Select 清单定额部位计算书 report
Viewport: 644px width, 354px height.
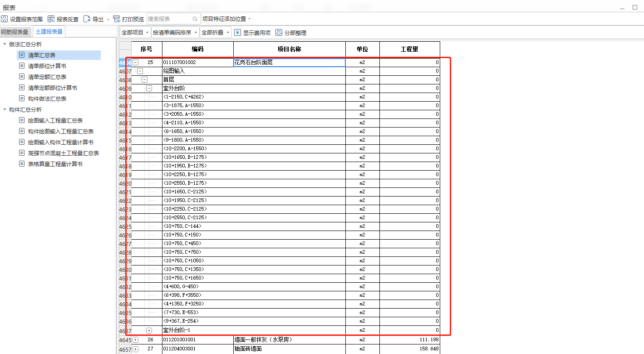tap(53, 88)
